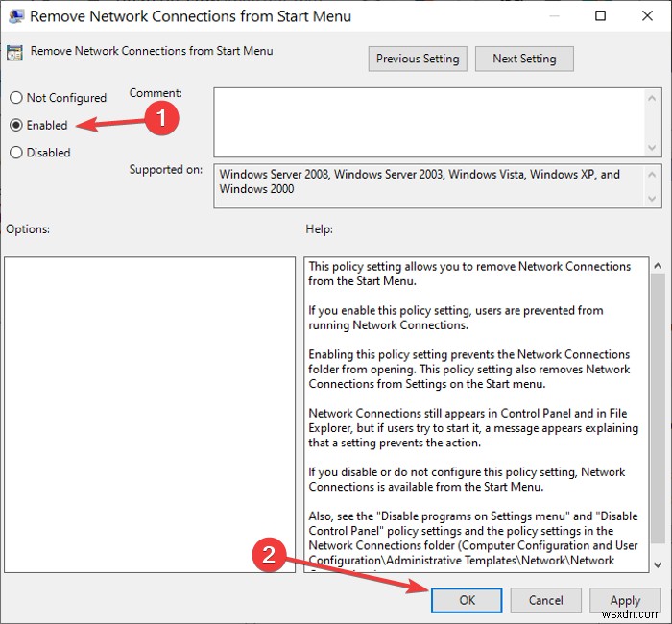Click the 'Supported on:' label
672x624 pixels.
click(166, 170)
